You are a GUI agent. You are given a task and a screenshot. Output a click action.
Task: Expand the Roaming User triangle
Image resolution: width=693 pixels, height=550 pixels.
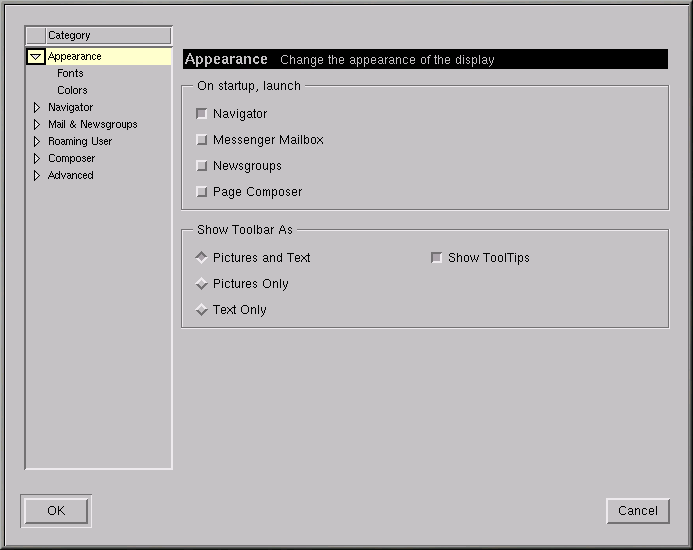(37, 141)
